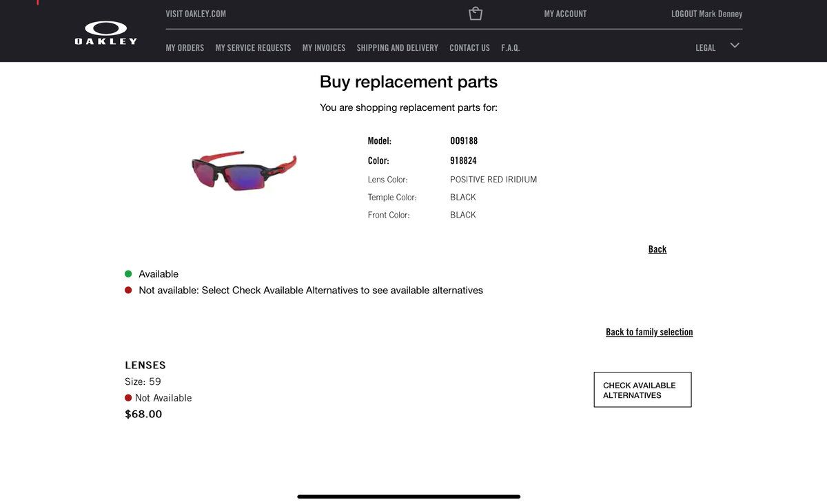The height and width of the screenshot is (504, 827).
Task: Click VISIT OAKLEY.COM link
Action: point(196,14)
